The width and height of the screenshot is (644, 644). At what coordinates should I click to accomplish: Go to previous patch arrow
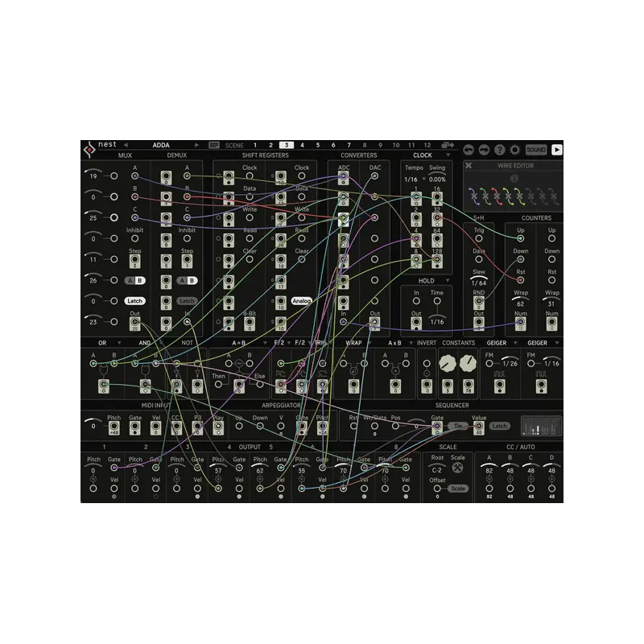(126, 145)
